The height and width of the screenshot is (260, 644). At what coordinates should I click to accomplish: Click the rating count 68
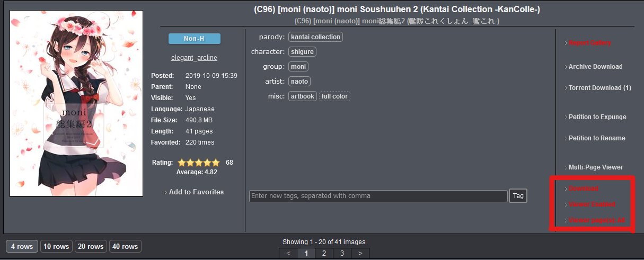[230, 163]
